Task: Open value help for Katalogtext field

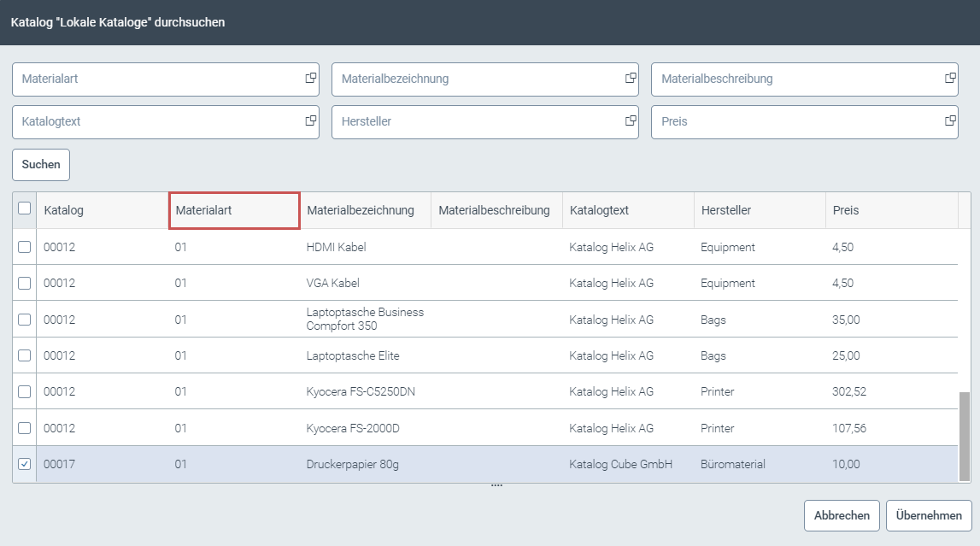Action: pos(309,121)
